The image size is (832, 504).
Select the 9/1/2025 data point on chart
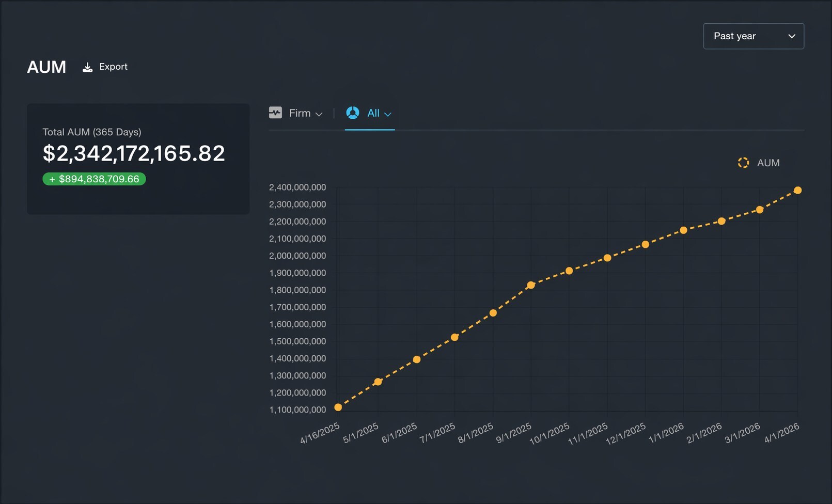(531, 285)
